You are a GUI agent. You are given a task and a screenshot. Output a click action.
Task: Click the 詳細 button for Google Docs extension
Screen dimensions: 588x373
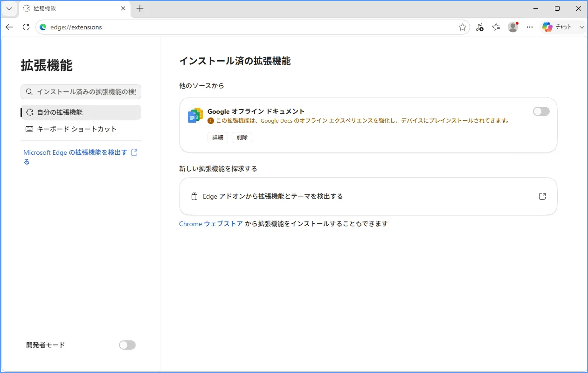(218, 138)
